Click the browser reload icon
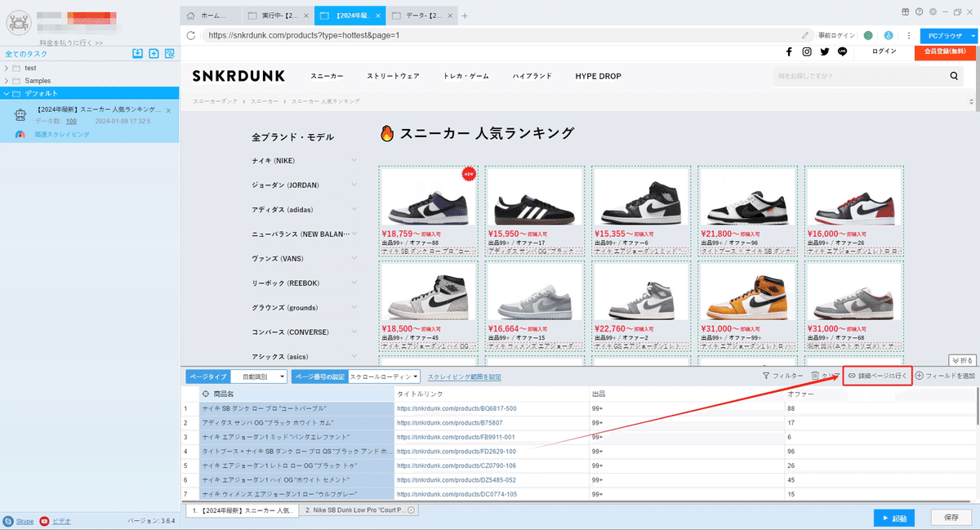The height and width of the screenshot is (530, 980). 191,35
